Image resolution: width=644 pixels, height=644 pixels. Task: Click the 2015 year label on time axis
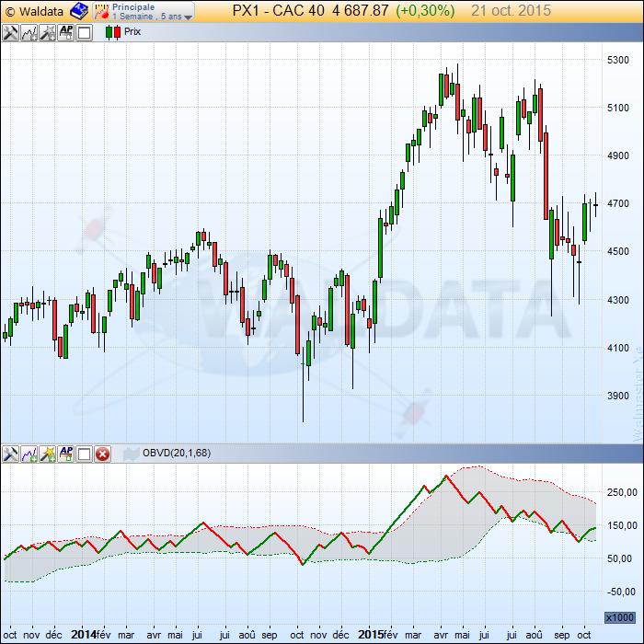[370, 635]
